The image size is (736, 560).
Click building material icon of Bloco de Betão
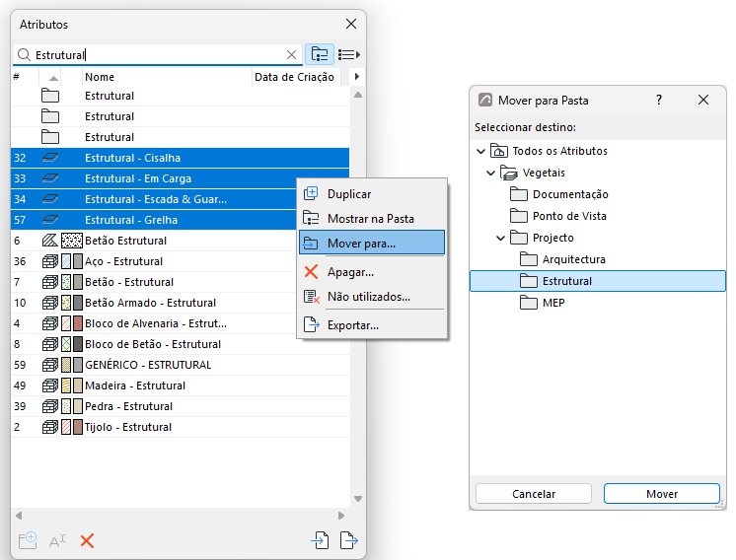tap(50, 344)
